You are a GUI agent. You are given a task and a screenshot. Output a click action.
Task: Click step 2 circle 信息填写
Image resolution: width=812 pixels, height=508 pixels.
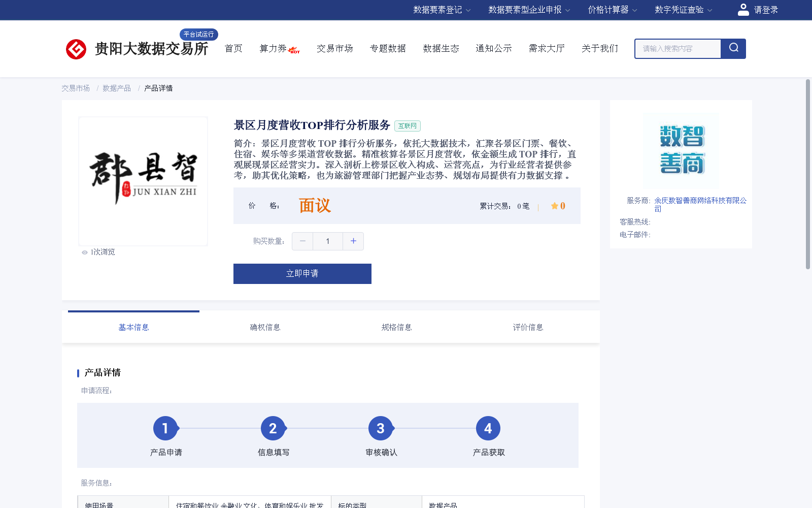click(x=273, y=429)
